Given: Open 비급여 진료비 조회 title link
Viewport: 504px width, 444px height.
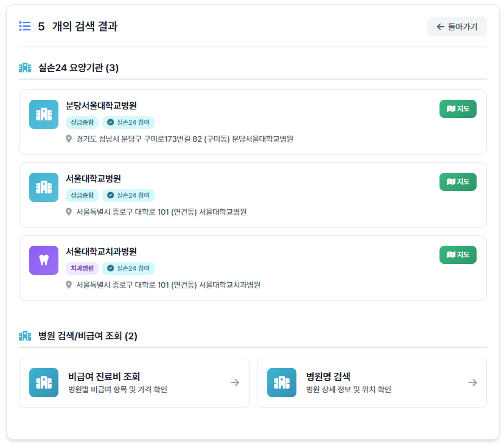Looking at the screenshot, I should [x=105, y=376].
